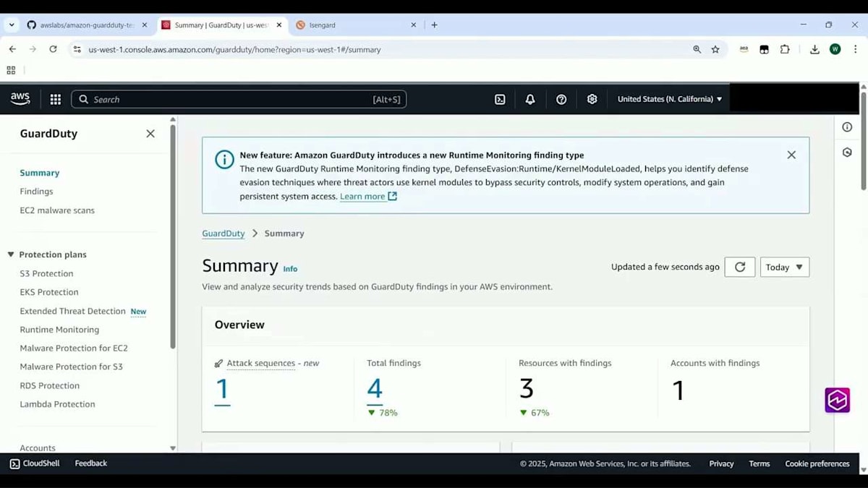Open EKS Protection

coord(49,292)
